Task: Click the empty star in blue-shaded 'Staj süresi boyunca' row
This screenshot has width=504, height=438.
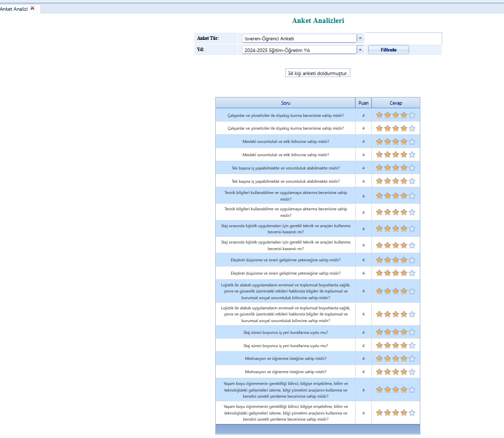Action: tap(412, 332)
